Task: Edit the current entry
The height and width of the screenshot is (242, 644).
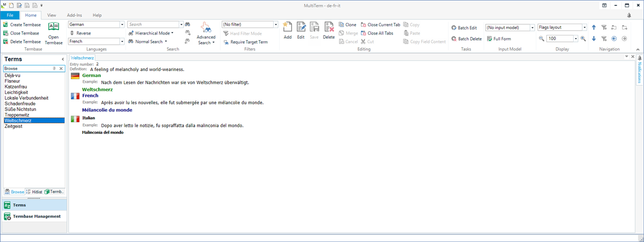Action: 301,31
